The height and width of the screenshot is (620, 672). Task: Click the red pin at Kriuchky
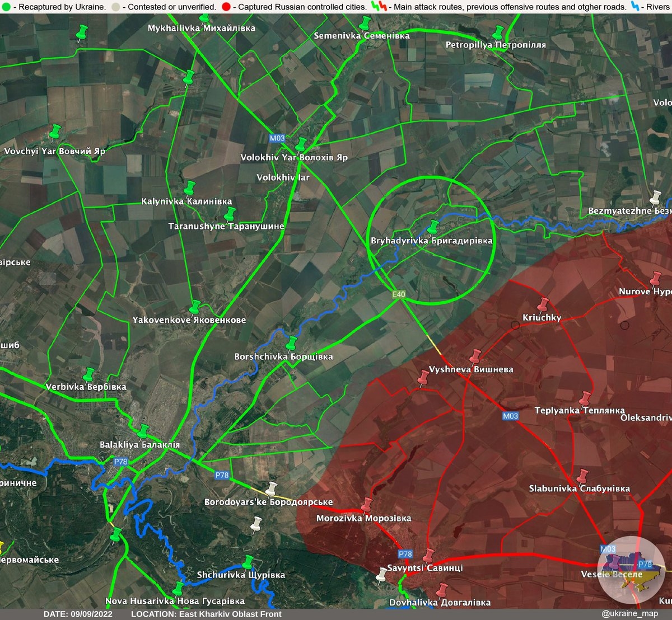pyautogui.click(x=542, y=304)
